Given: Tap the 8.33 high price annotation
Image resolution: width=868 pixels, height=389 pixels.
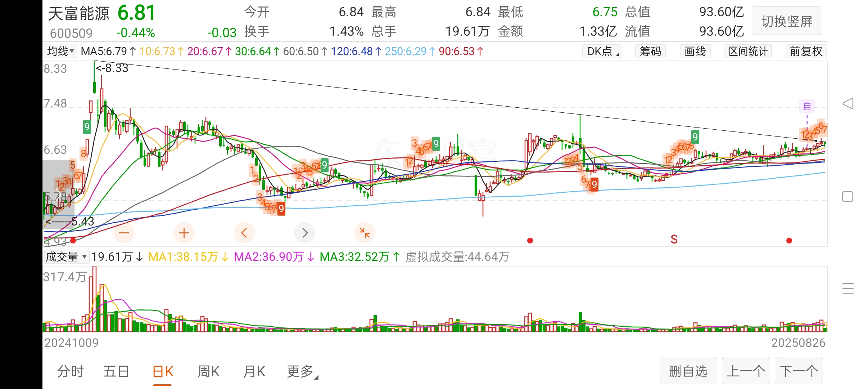Looking at the screenshot, I should point(112,68).
